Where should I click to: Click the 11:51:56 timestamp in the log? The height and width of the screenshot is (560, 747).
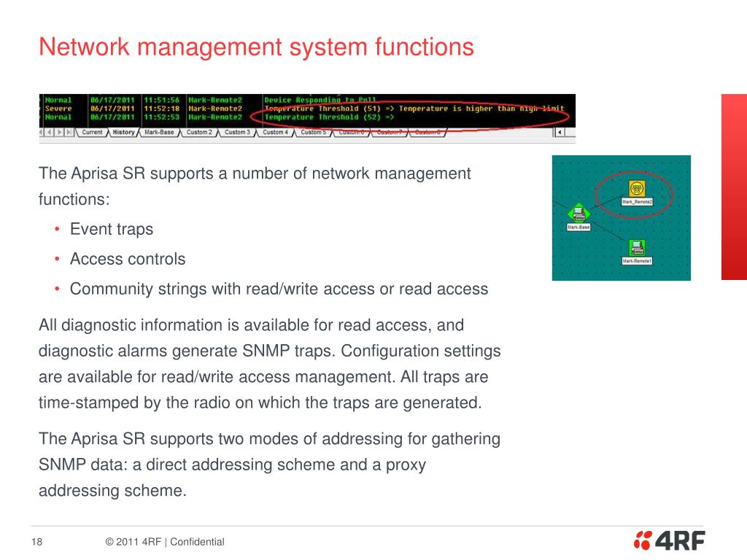click(x=161, y=100)
